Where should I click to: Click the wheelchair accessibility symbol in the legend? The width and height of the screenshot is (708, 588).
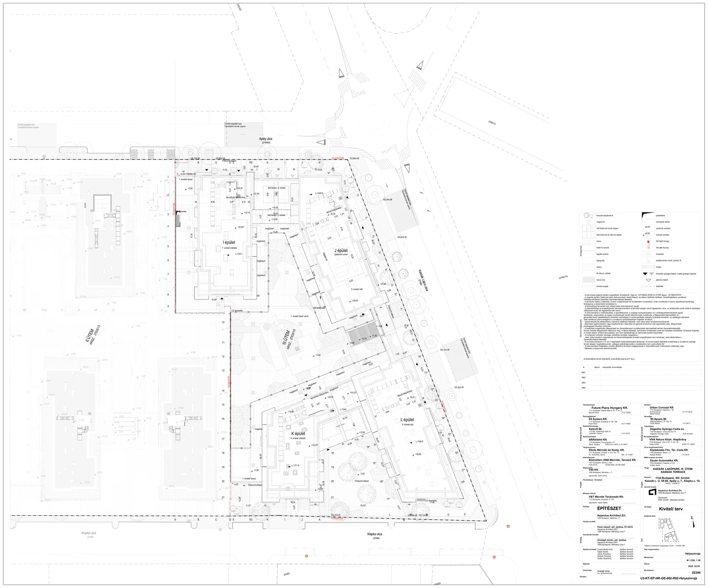[648, 260]
